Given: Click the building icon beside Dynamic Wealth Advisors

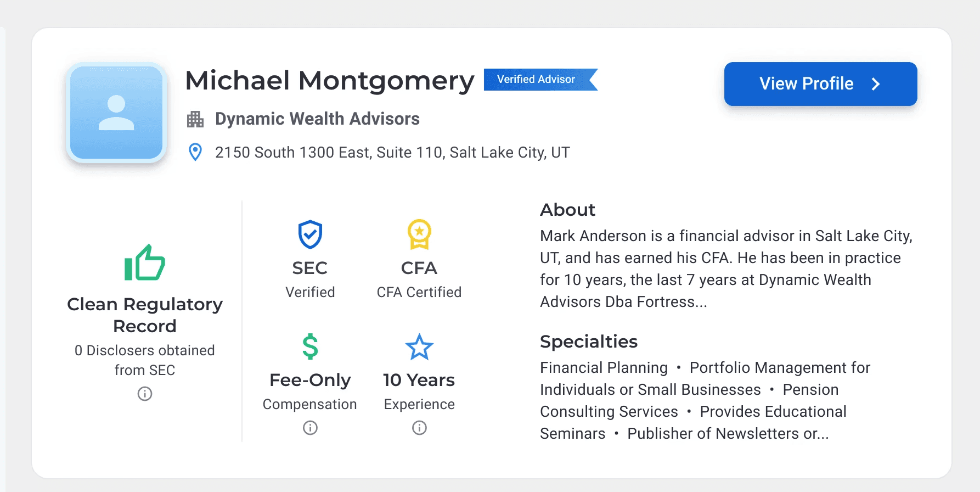Looking at the screenshot, I should (195, 119).
